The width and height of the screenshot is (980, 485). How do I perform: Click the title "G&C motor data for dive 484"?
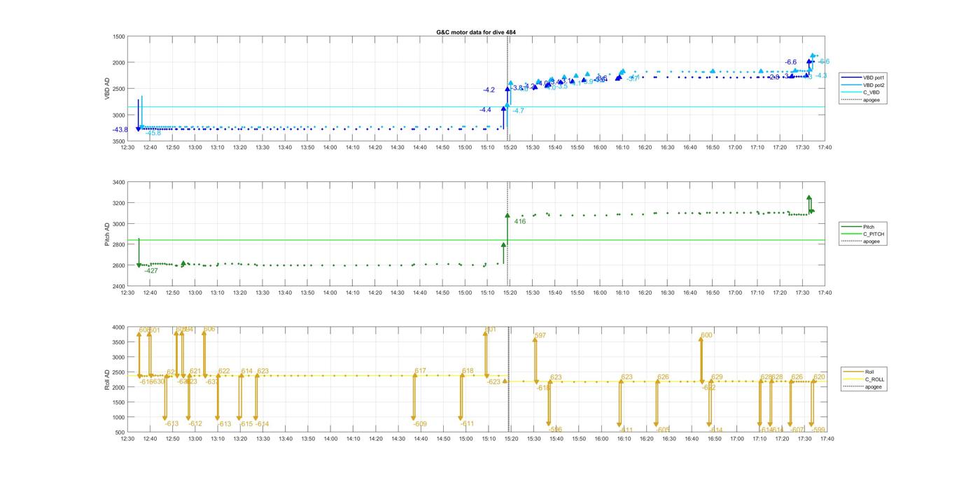point(476,33)
